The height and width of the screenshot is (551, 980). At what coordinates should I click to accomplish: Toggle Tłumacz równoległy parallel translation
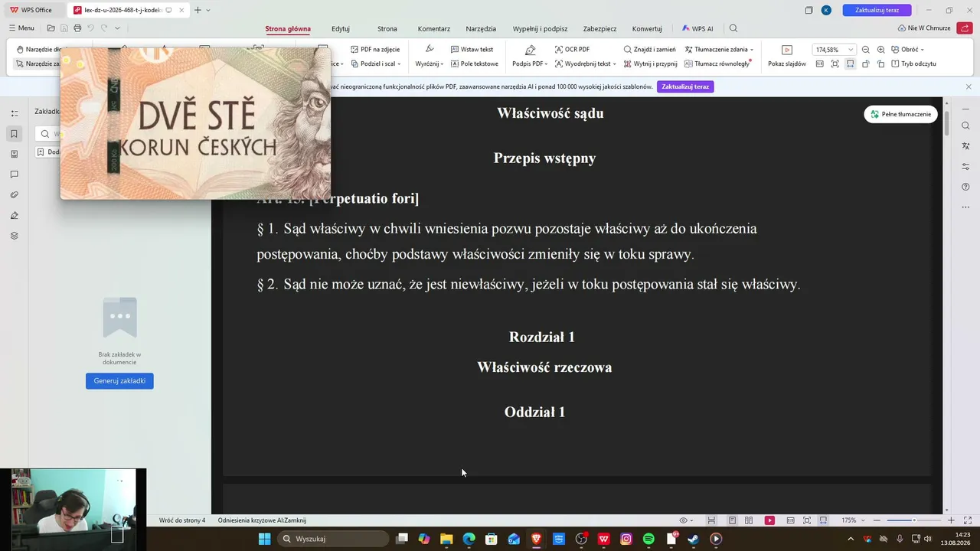717,64
